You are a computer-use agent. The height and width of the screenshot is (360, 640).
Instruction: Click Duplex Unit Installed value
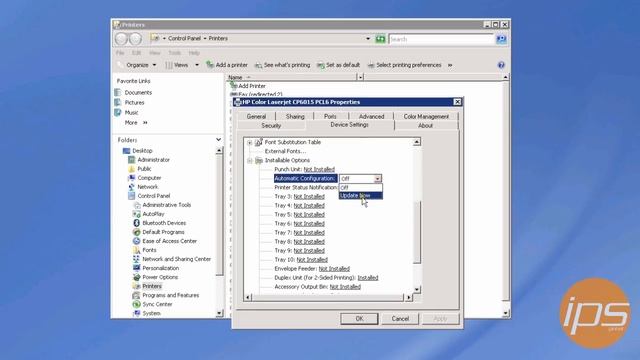click(368, 278)
